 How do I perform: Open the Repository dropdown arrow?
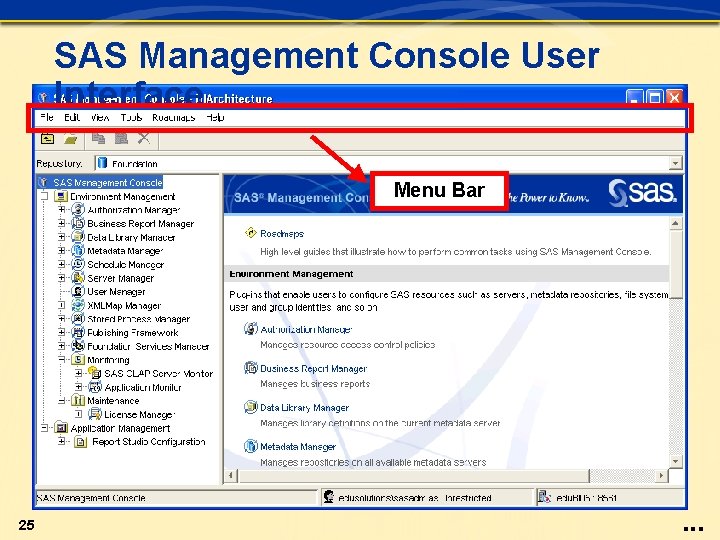pos(675,163)
